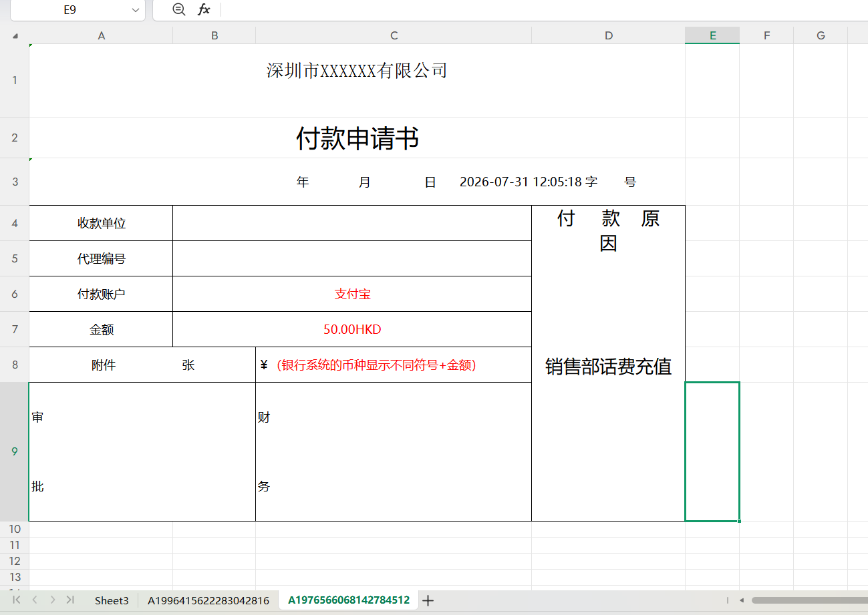This screenshot has width=868, height=615.
Task: Select row 3 header
Action: click(x=15, y=182)
